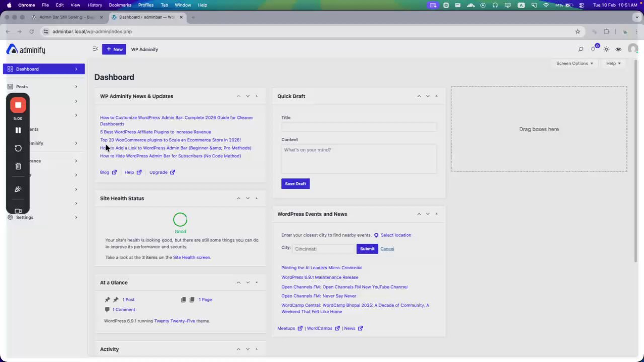Focus the Quick Draft Title field
Viewport: 644px width, 362px height.
click(x=359, y=127)
